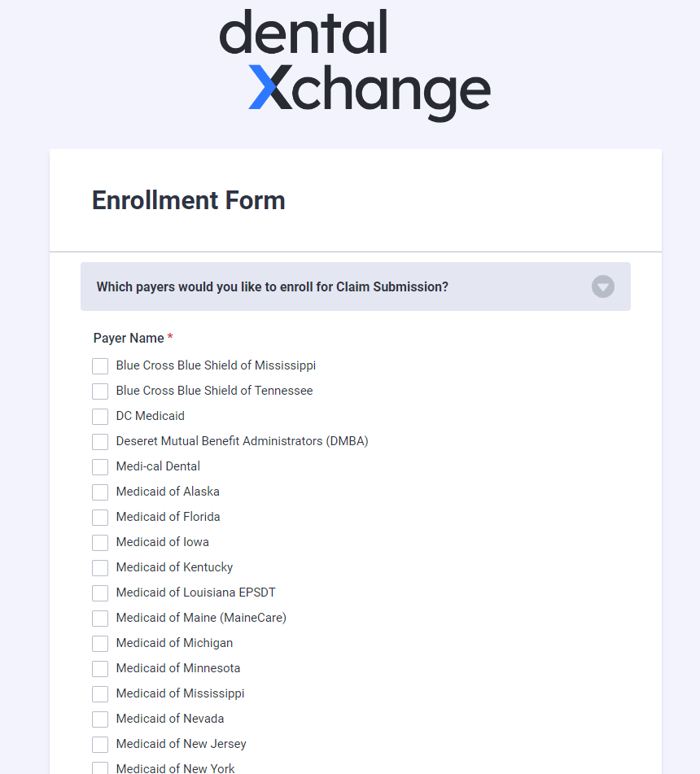The height and width of the screenshot is (774, 700).
Task: Check Blue Cross Blue Shield of Mississippi
Action: (x=100, y=366)
